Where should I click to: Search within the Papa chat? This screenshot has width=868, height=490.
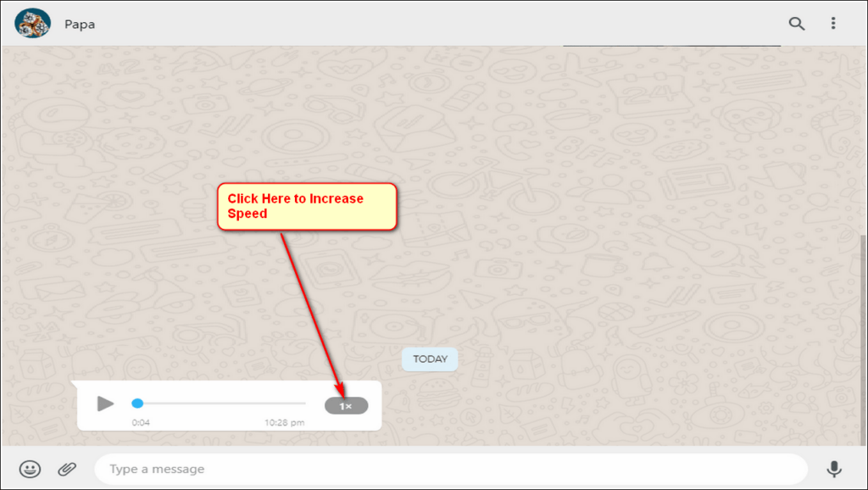click(x=797, y=23)
